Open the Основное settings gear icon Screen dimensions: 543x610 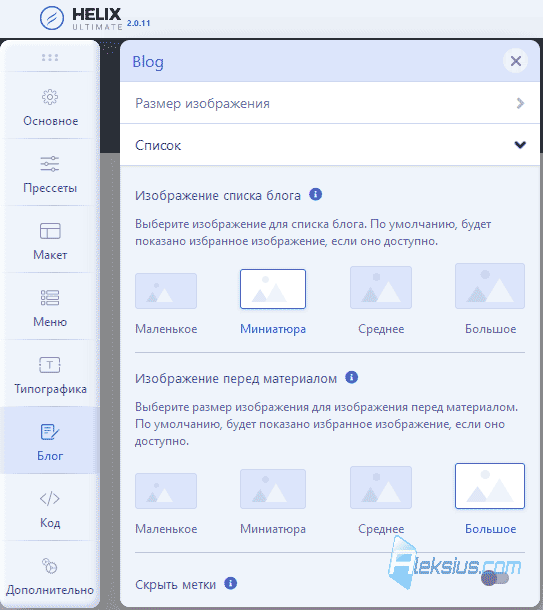tap(50, 97)
